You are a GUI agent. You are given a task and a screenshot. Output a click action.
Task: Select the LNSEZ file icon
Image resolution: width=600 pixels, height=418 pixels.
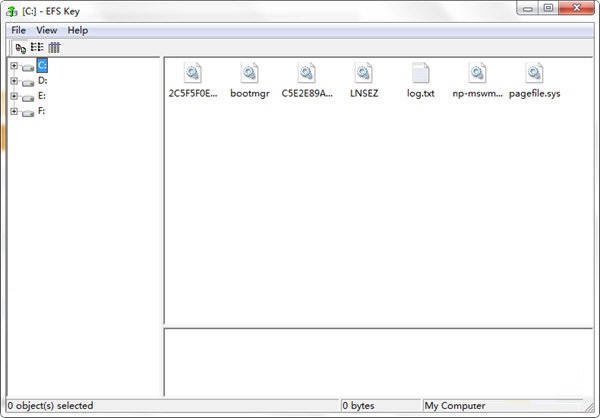coord(363,73)
